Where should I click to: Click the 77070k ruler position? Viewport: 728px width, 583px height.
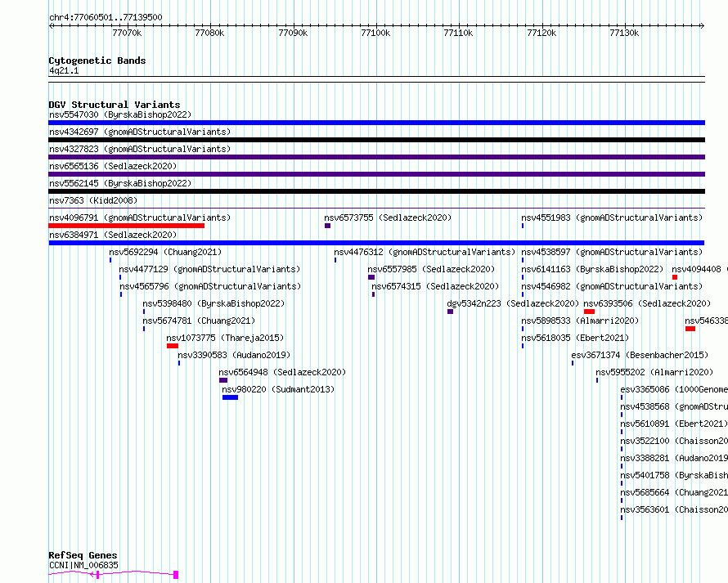coord(128,33)
